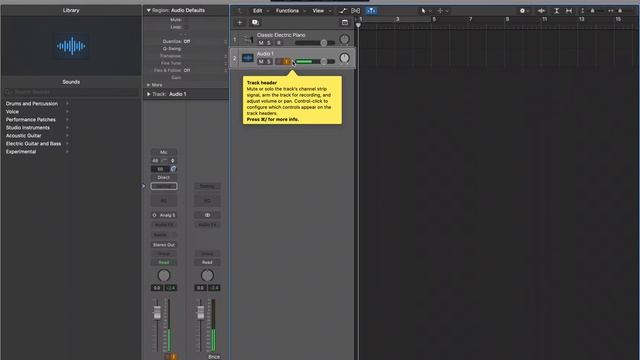640x360 pixels.
Task: Toggle the Show Flex toolbar icon
Action: 356,11
